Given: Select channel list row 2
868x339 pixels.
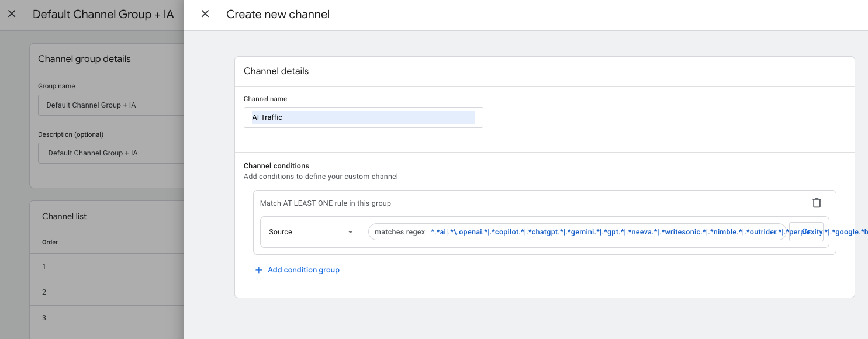Looking at the screenshot, I should click(x=107, y=292).
